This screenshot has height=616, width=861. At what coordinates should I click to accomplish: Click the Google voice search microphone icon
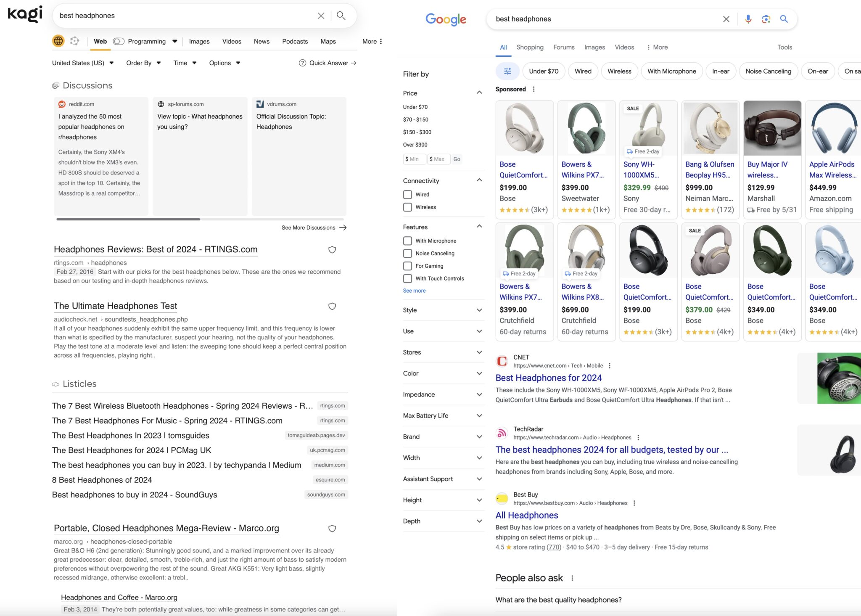748,19
